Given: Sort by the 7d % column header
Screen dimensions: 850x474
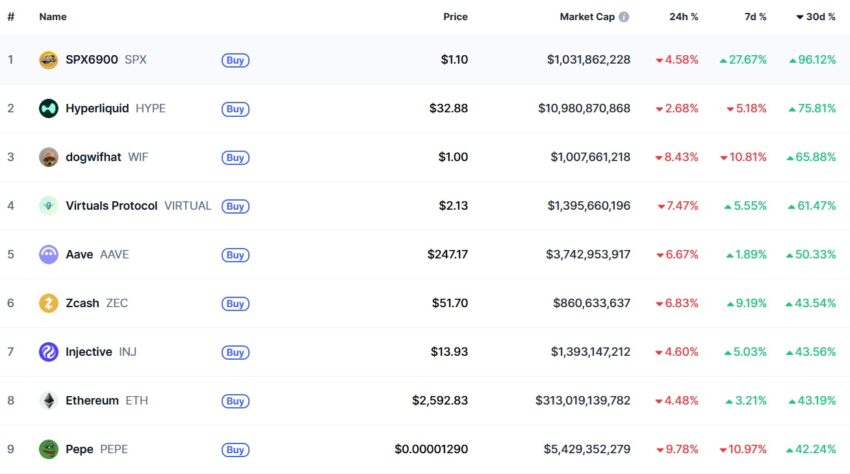Looking at the screenshot, I should pos(755,17).
